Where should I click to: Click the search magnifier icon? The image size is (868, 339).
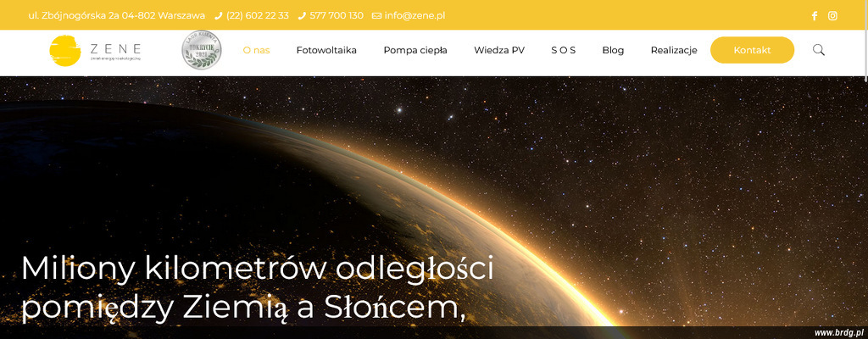click(x=819, y=50)
